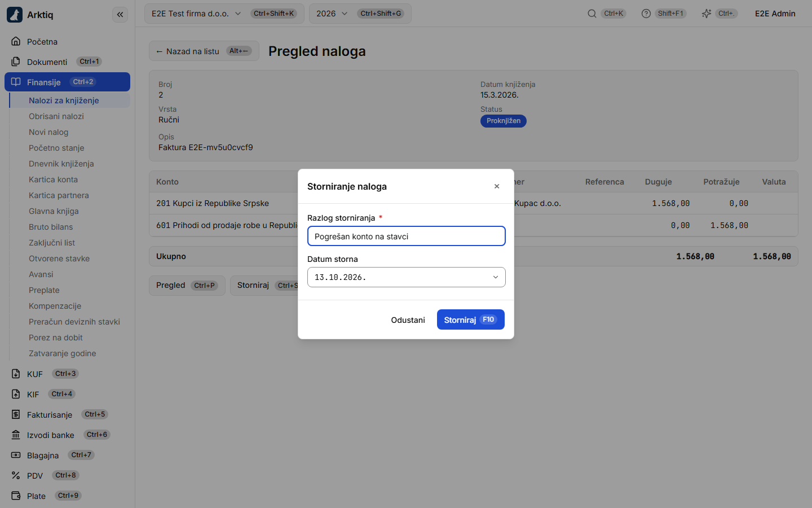
Task: Open Otvorene stavke in sidebar
Action: click(70, 259)
